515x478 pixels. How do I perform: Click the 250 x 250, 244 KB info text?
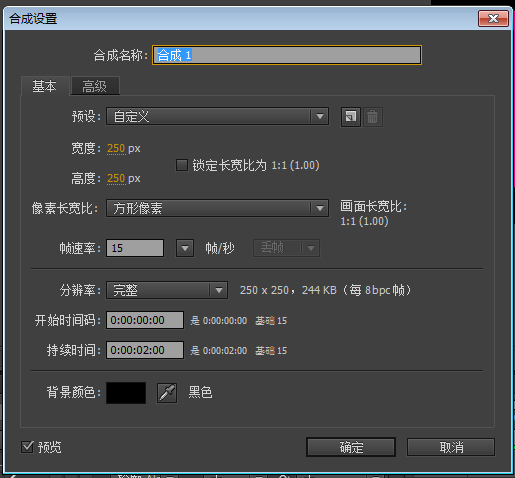coord(325,290)
